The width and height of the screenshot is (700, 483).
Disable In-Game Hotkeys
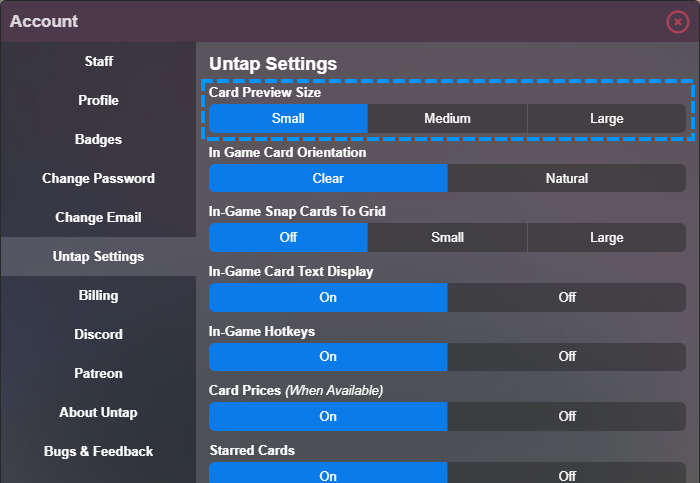click(x=567, y=357)
